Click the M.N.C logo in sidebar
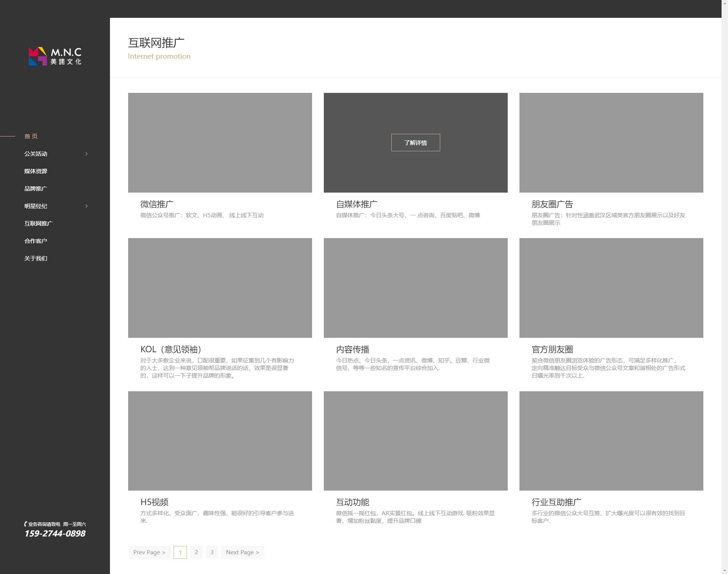Image resolution: width=728 pixels, height=574 pixels. tap(55, 56)
